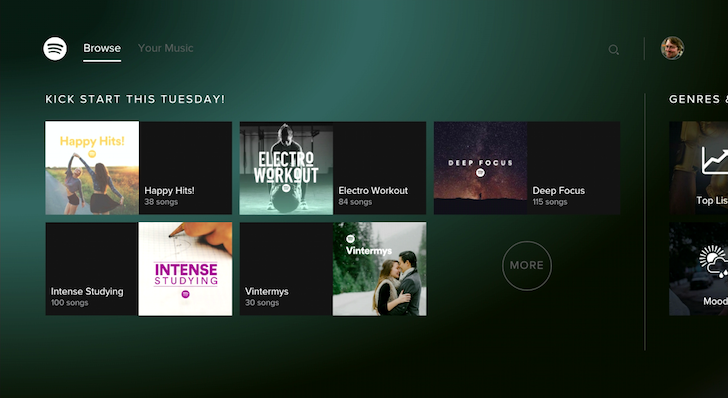Click the Electro Workout cover art
The width and height of the screenshot is (728, 398).
pos(286,168)
